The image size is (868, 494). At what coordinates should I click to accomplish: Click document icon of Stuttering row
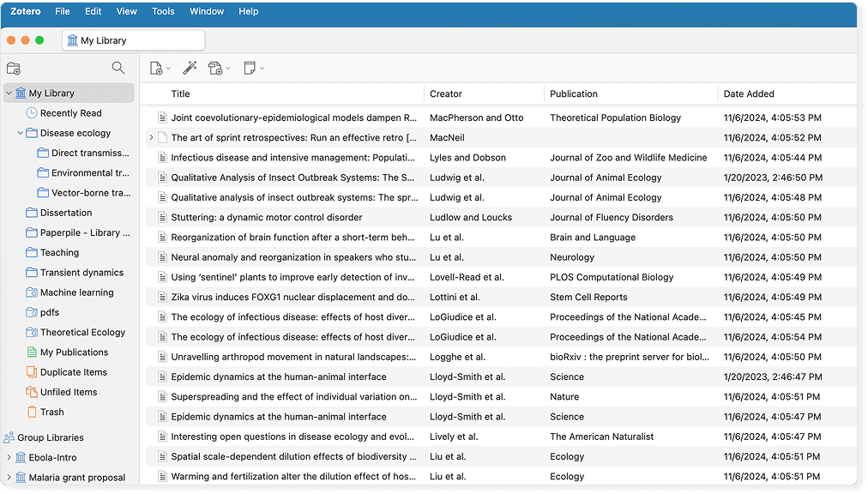click(162, 218)
